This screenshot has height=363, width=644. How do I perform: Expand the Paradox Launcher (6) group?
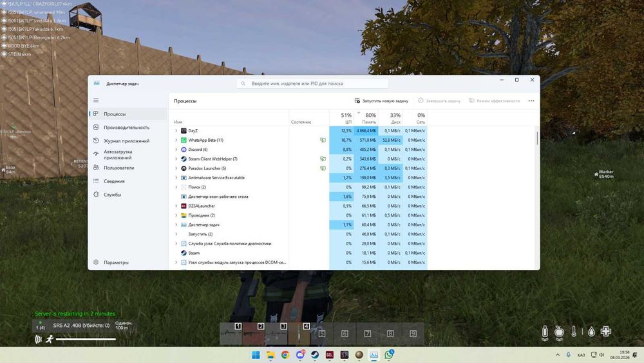[x=176, y=168]
